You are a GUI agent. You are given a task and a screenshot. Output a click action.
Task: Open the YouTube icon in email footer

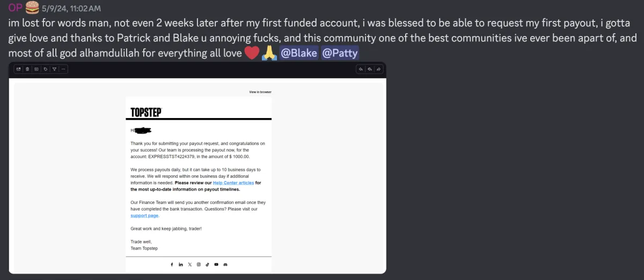(x=216, y=264)
